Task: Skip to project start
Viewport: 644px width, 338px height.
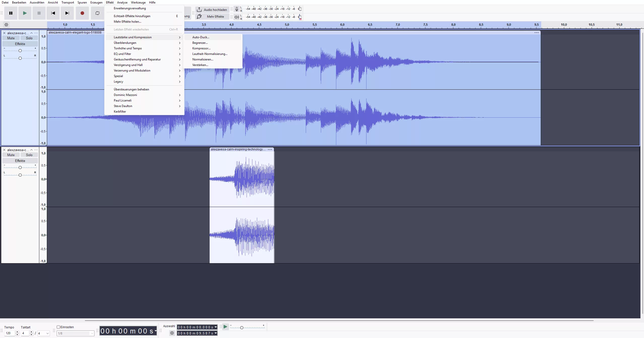Action: click(x=53, y=13)
